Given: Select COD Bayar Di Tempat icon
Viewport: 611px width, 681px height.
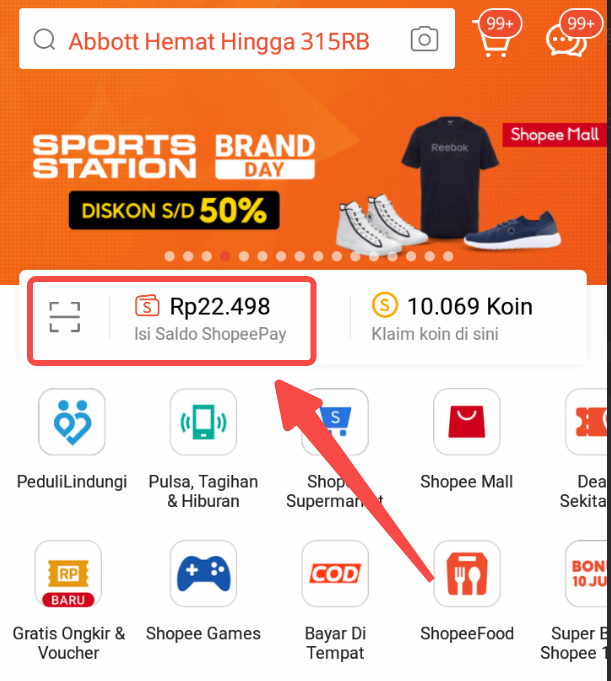Looking at the screenshot, I should [335, 574].
